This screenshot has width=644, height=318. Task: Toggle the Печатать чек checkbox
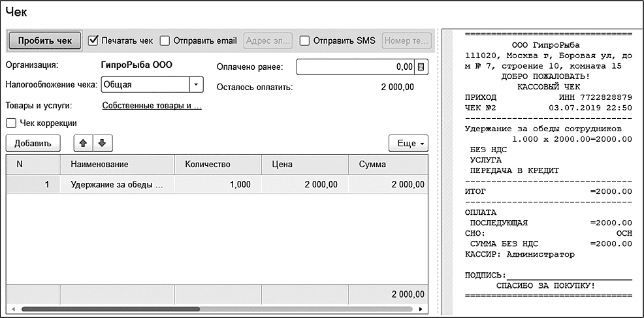(x=93, y=40)
